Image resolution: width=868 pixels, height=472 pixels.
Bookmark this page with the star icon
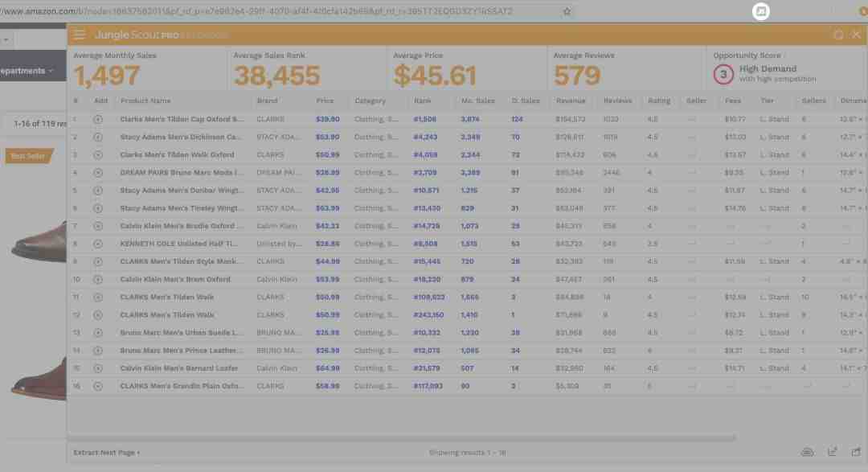pos(567,11)
